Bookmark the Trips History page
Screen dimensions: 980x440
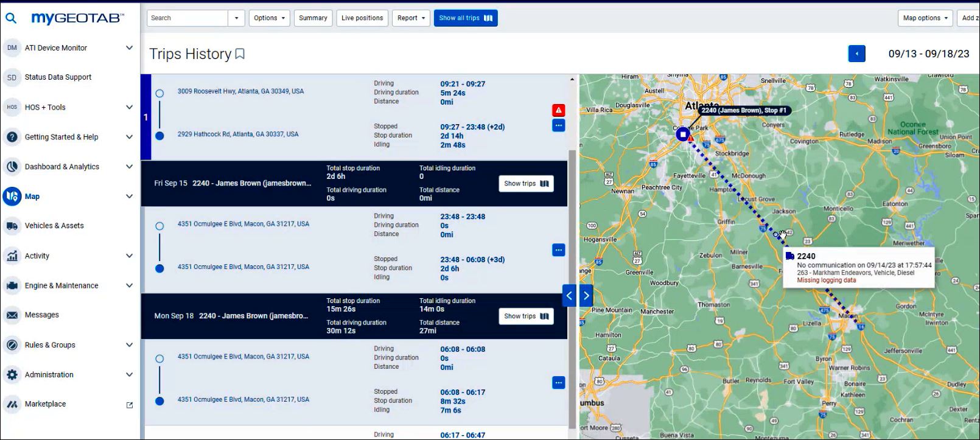240,54
